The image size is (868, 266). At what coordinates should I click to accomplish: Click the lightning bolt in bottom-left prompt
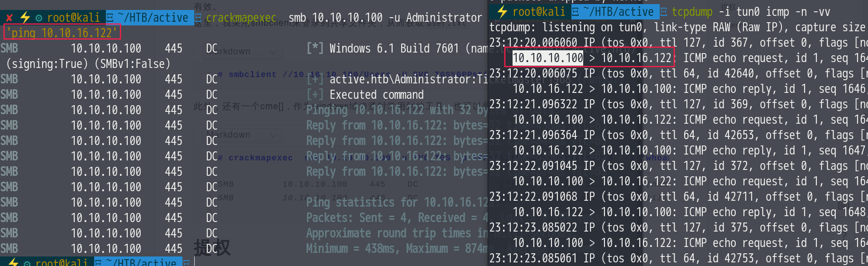(x=13, y=262)
